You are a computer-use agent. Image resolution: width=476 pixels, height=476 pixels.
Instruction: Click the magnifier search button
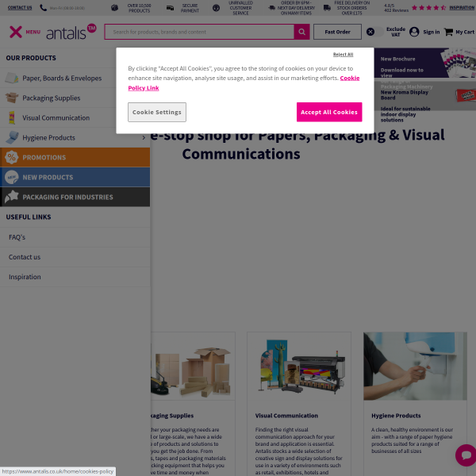point(301,32)
